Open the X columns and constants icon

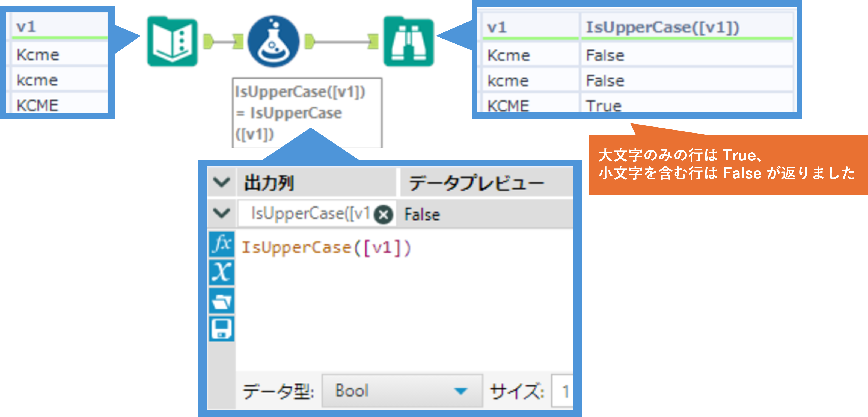(221, 272)
